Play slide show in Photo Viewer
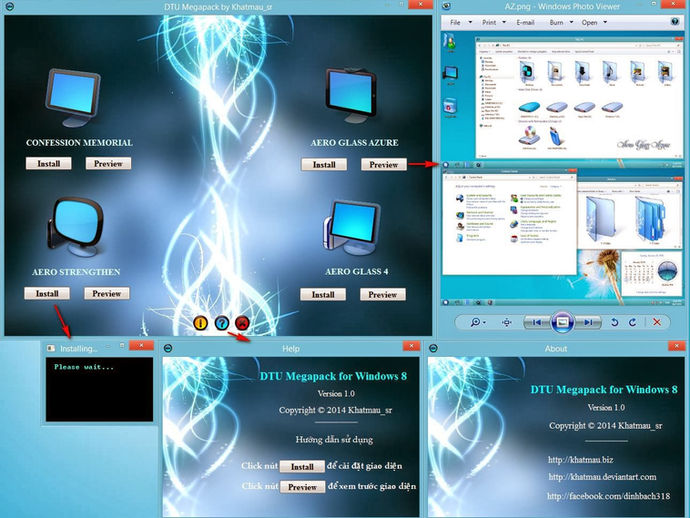The image size is (690, 518). click(x=562, y=322)
